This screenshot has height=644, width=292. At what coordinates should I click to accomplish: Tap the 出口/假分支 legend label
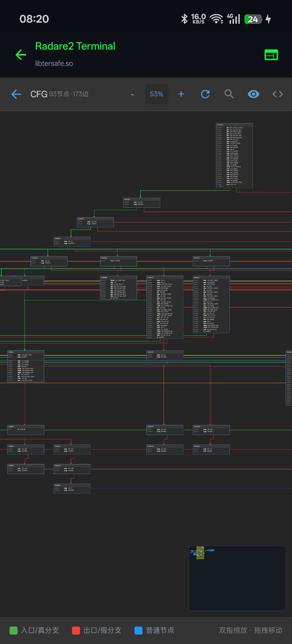[x=102, y=630]
